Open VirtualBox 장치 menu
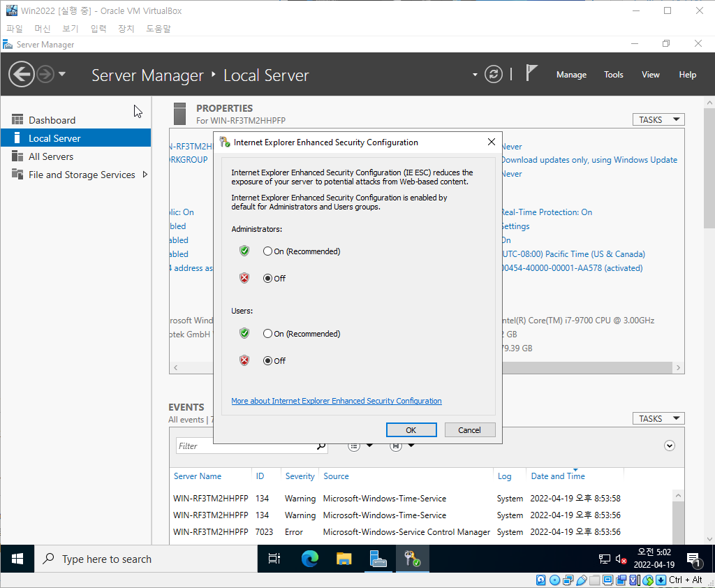715x588 pixels. (126, 28)
